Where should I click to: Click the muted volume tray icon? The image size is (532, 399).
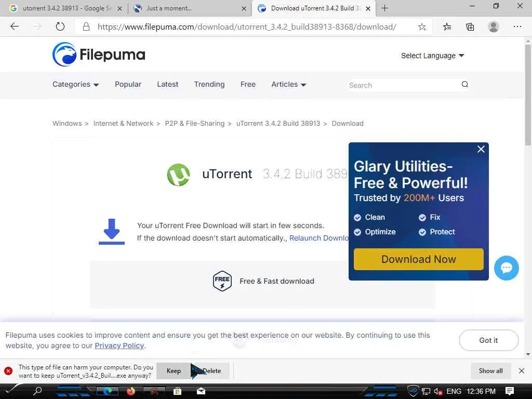click(438, 392)
